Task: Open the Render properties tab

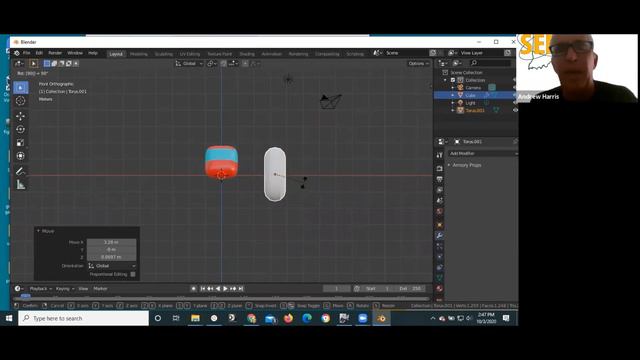Action: point(440,169)
